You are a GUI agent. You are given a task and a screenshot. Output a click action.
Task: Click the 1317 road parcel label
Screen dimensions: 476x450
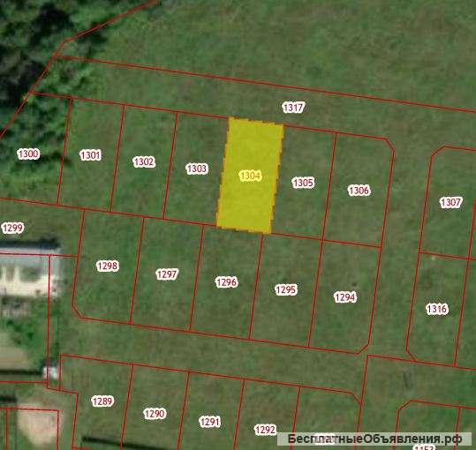[x=293, y=108]
